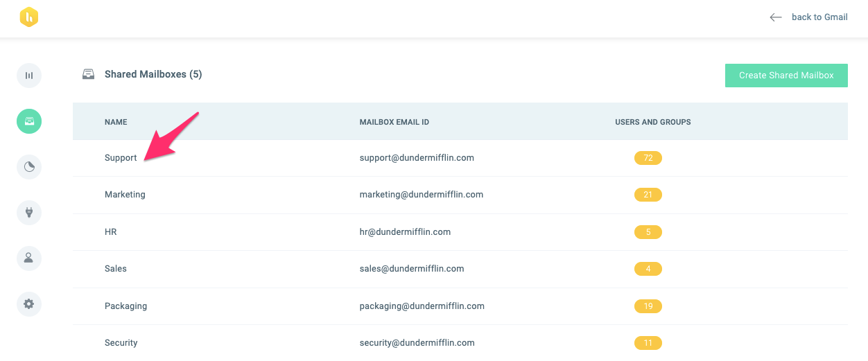
Task: Click security@dundermifflin.com email
Action: click(x=417, y=343)
